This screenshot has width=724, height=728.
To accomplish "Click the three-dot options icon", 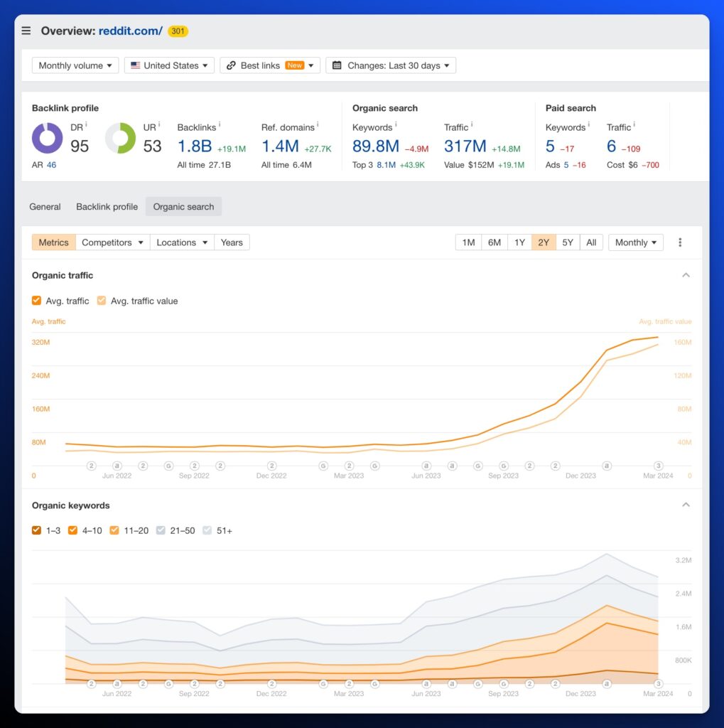I will tap(680, 242).
